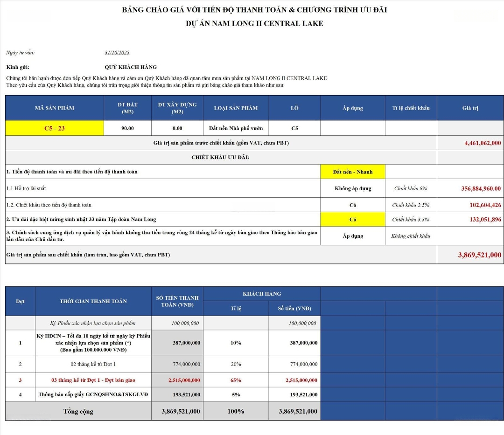This screenshot has width=504, height=435.
Task: Click the interest support amount 356,884,960.00
Action: click(x=481, y=188)
